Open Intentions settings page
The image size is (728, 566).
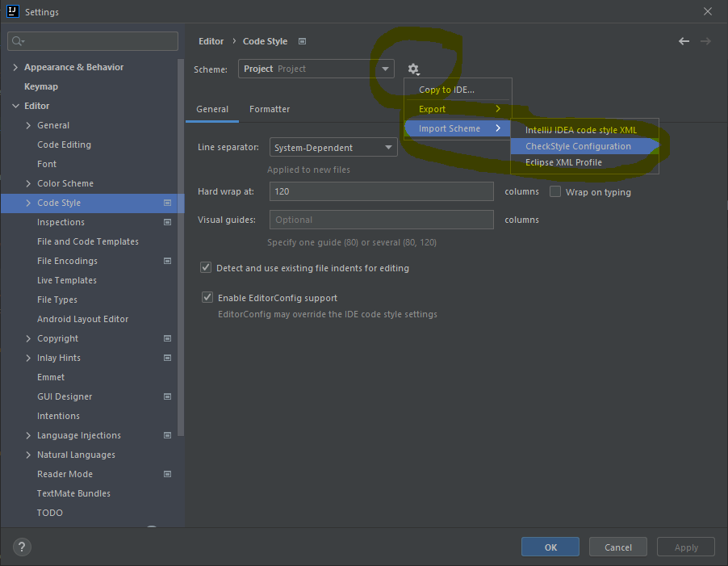pos(58,416)
